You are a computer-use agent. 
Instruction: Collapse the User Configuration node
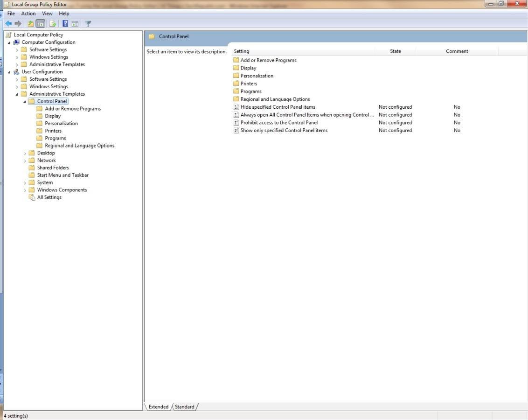[9, 72]
